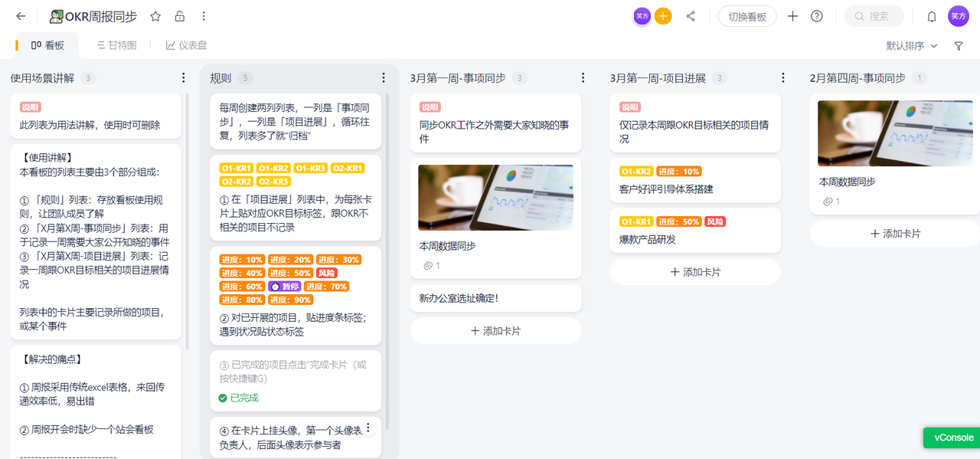Add a member with orange plus button
Image resolution: width=980 pixels, height=459 pixels.
pyautogui.click(x=663, y=16)
